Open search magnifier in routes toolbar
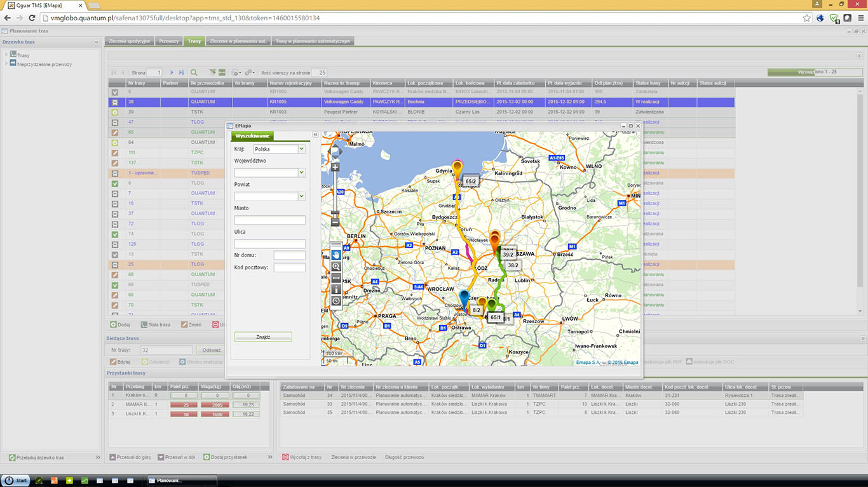The width and height of the screenshot is (868, 487). click(x=194, y=73)
